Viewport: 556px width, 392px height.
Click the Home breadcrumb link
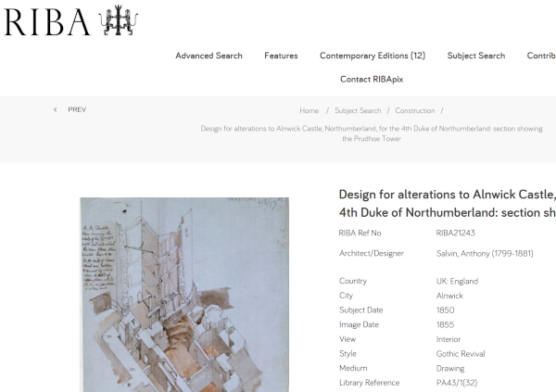pyautogui.click(x=309, y=110)
